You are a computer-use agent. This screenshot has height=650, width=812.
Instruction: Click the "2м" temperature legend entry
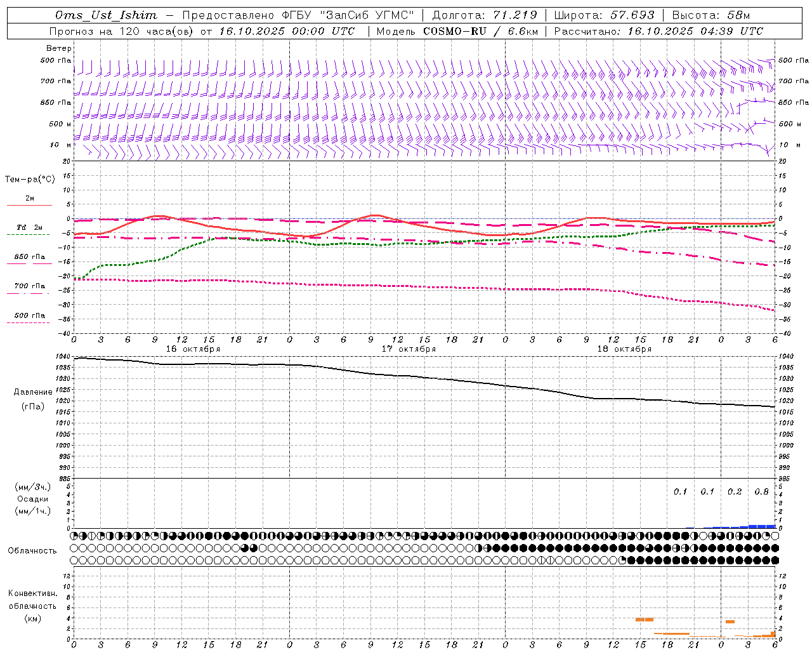coord(30,199)
